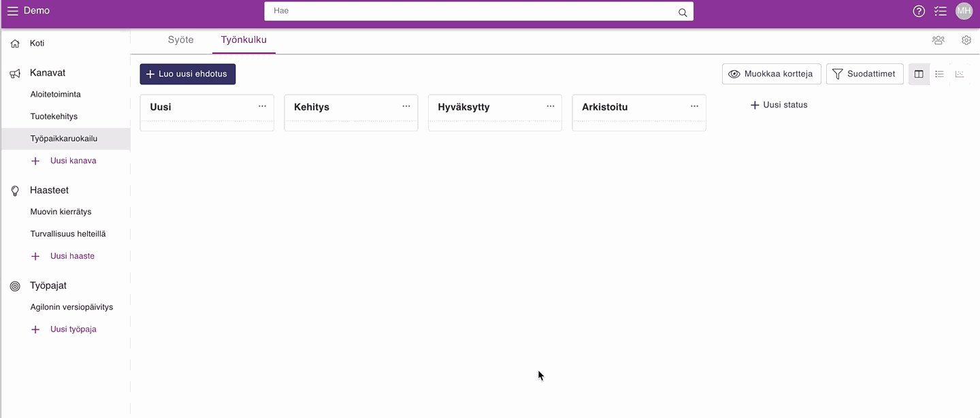980x418 pixels.
Task: Click the plus icon beside Uusi haaste
Action: 35,257
